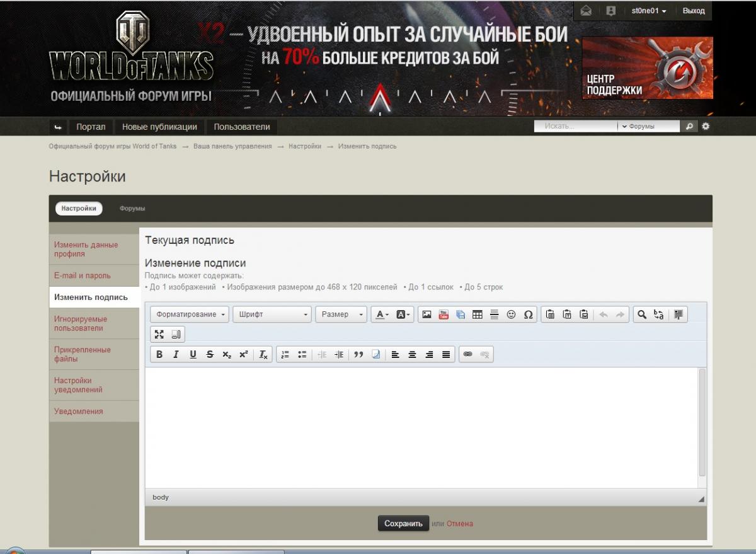This screenshot has width=756, height=554.
Task: Click the Remove Format icon
Action: 264,354
